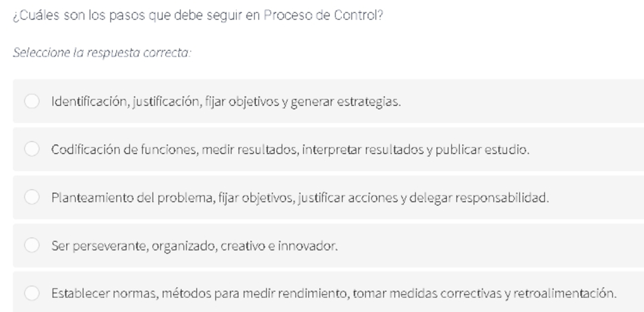The width and height of the screenshot is (644, 312).
Task: Pick the 'Establecer normas, métodos' radio button
Action: pos(32,293)
